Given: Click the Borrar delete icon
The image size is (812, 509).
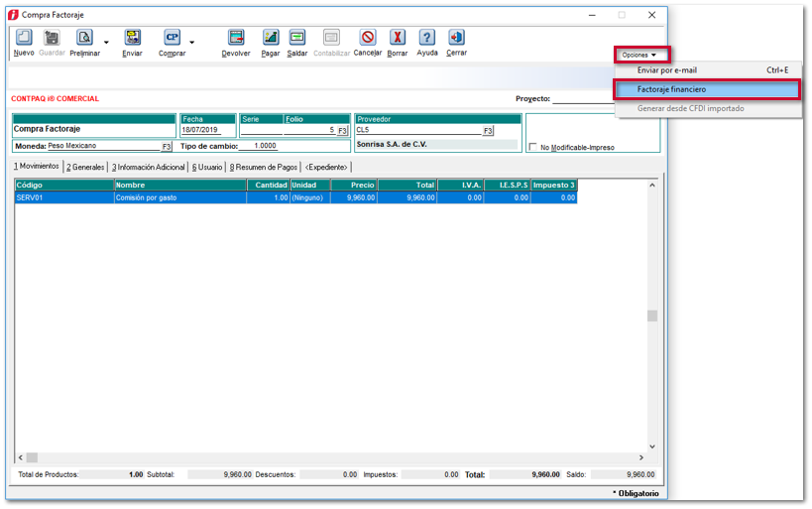Looking at the screenshot, I should click(x=398, y=38).
